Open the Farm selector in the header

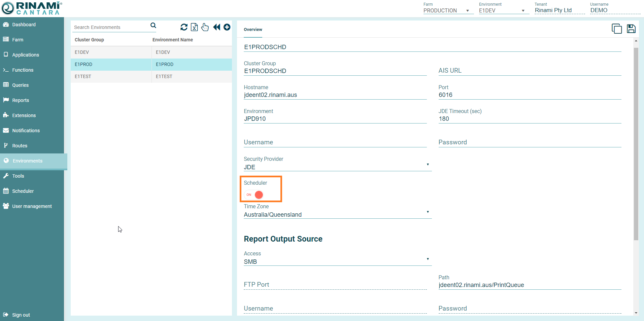click(446, 10)
